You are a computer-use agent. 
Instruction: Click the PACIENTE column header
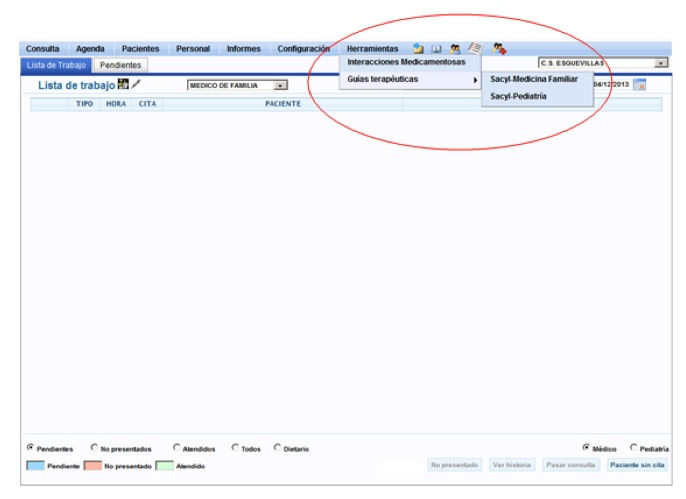pos(283,104)
